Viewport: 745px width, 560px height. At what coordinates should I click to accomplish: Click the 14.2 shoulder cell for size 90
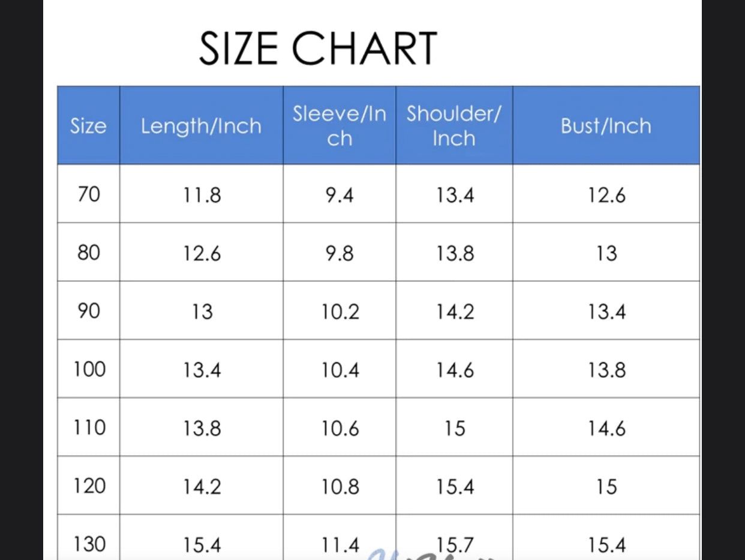[x=455, y=311]
